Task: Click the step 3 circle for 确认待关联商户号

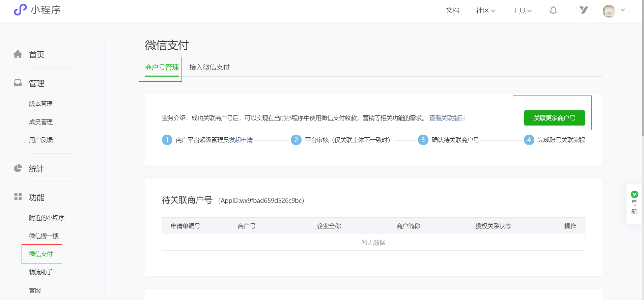Action: point(423,140)
